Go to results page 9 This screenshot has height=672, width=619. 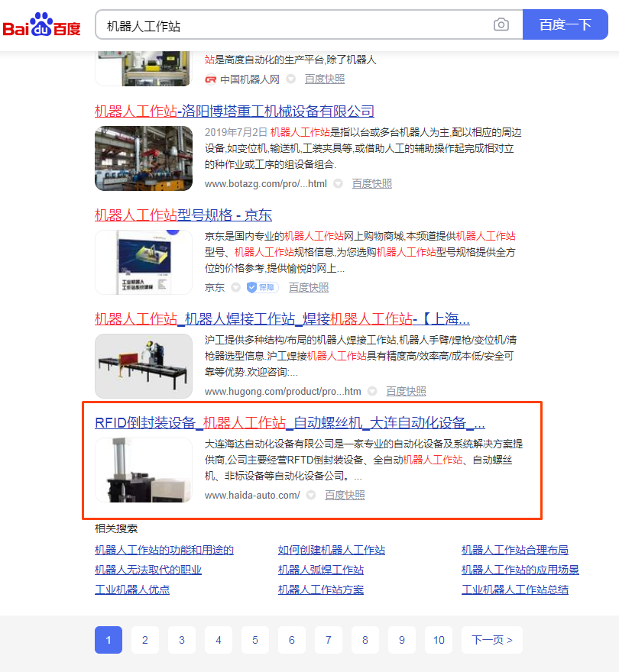tap(402, 640)
